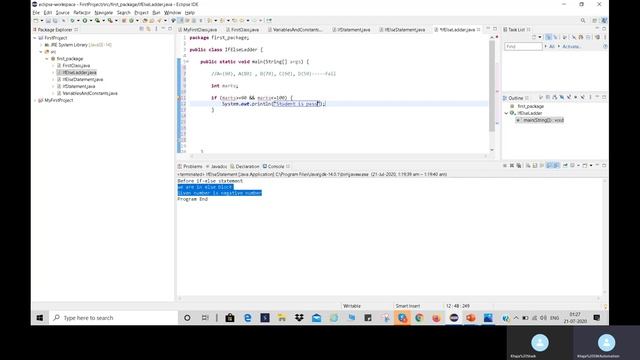The height and width of the screenshot is (360, 640).
Task: Click the Save toolbar icon
Action: (48, 20)
